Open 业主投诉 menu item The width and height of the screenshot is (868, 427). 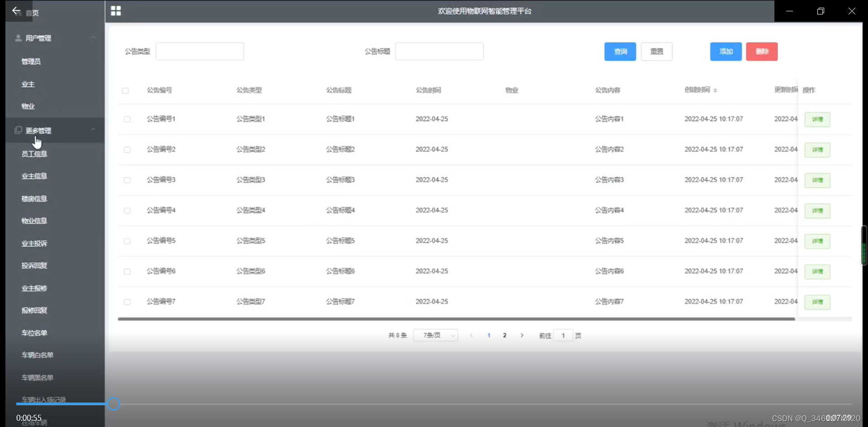coord(34,243)
